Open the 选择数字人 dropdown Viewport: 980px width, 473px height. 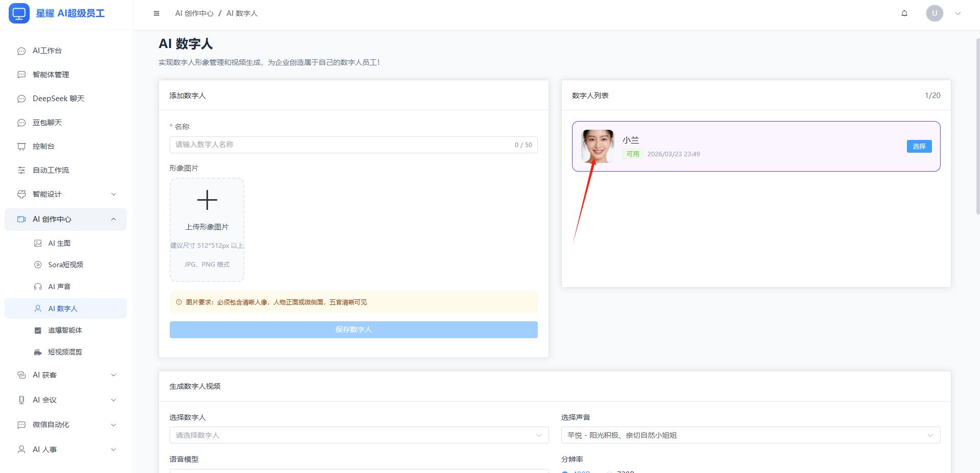click(x=358, y=435)
